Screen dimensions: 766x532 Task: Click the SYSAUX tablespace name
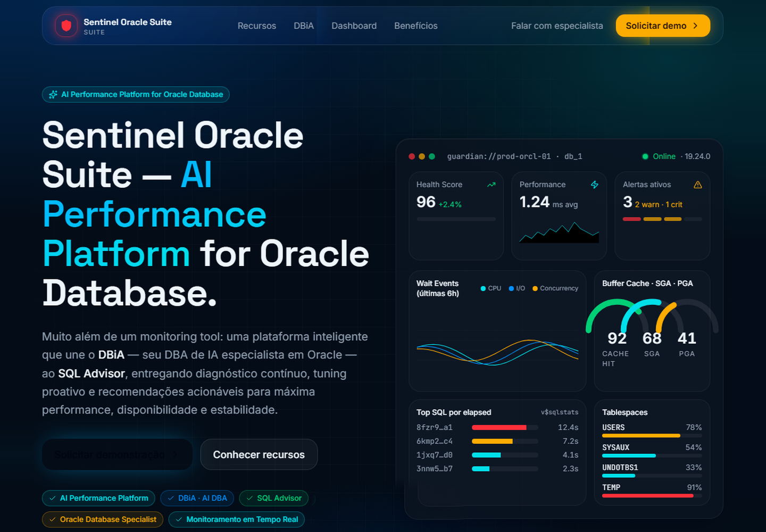[616, 447]
